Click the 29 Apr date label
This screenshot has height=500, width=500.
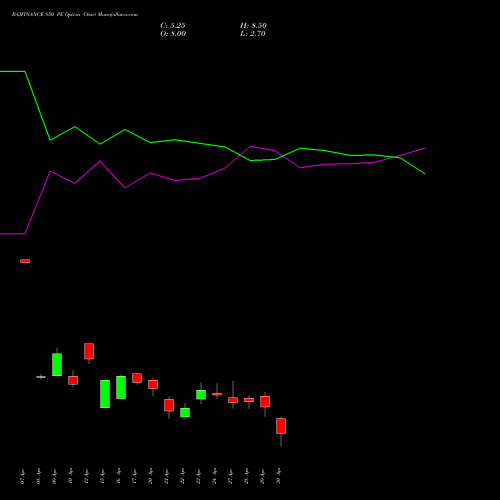[x=263, y=476]
